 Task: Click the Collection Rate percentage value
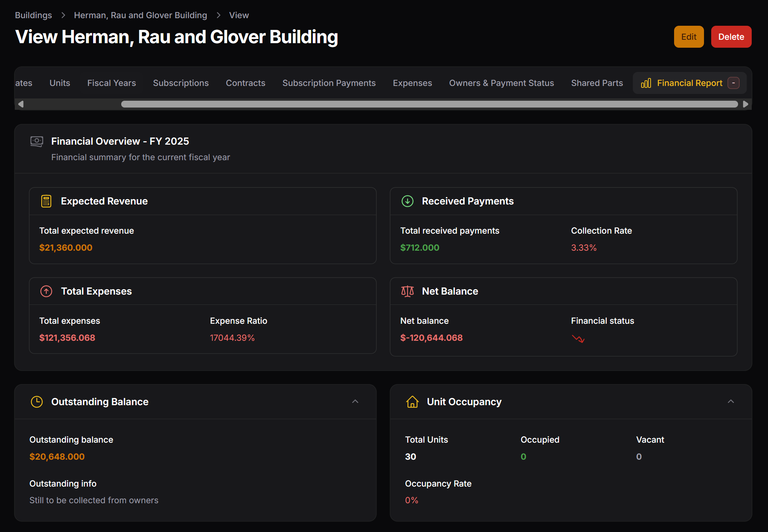pos(584,248)
